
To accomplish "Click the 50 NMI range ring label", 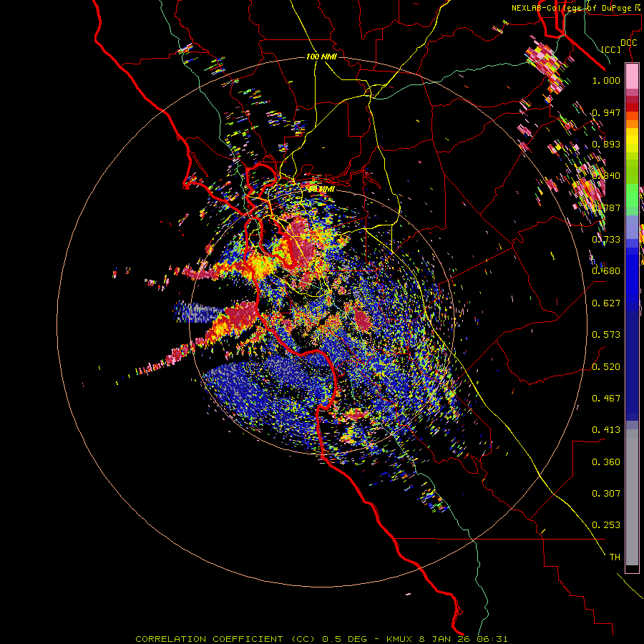I will [321, 189].
